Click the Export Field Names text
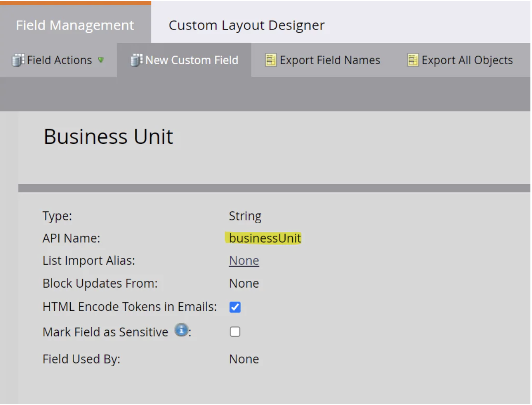 coord(330,60)
